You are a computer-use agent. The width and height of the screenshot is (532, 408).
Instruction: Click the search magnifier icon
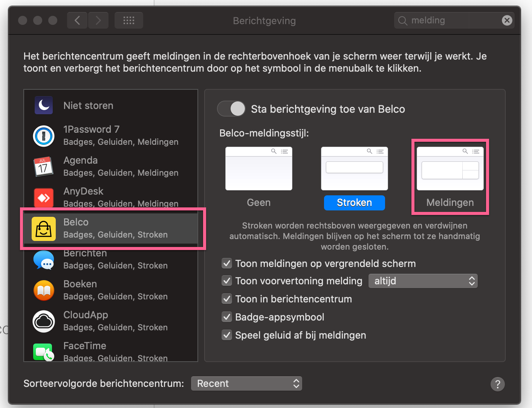coord(403,21)
